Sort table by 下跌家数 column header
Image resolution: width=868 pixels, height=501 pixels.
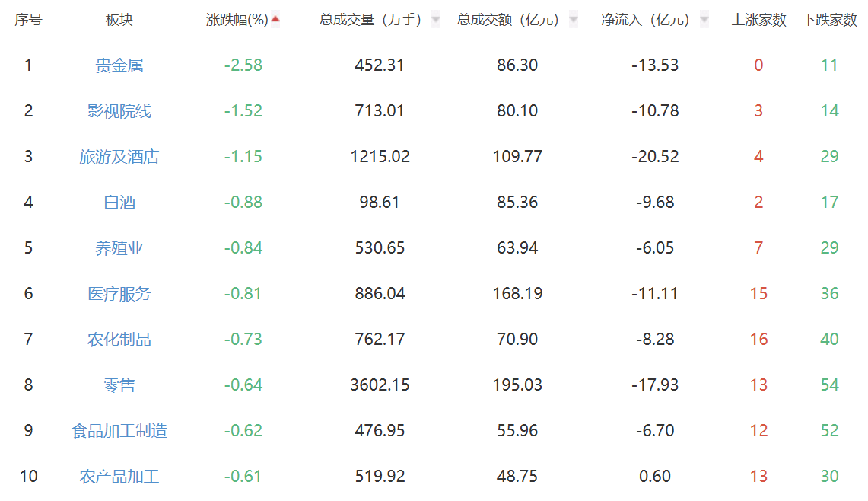[829, 21]
